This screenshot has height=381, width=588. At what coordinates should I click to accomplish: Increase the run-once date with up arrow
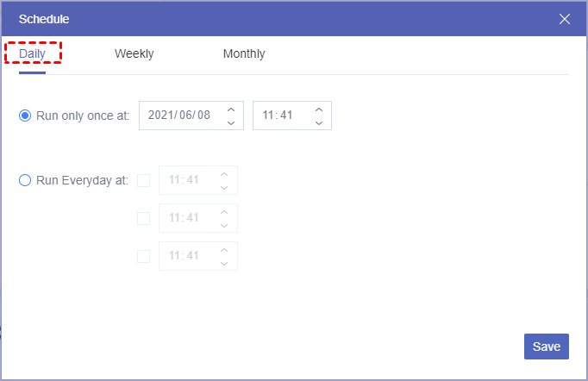pyautogui.click(x=230, y=109)
